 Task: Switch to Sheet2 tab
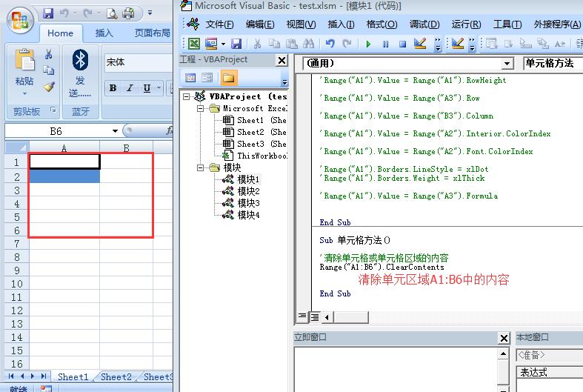pos(116,376)
